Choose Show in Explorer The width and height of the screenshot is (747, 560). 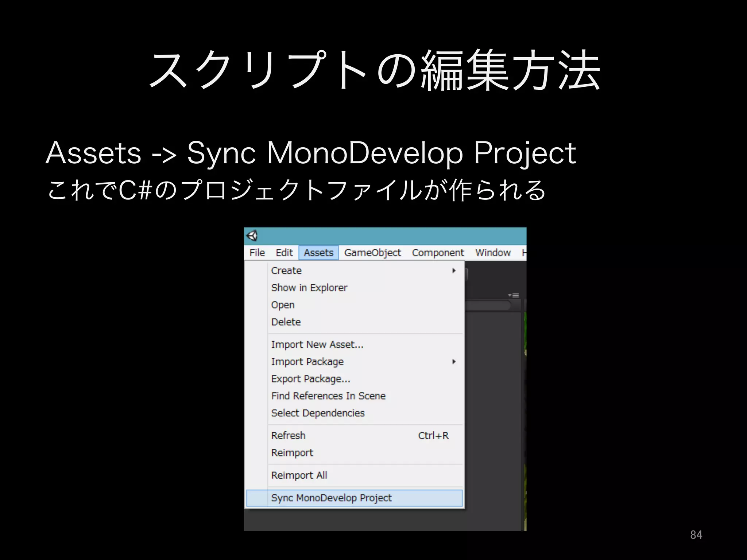point(355,288)
